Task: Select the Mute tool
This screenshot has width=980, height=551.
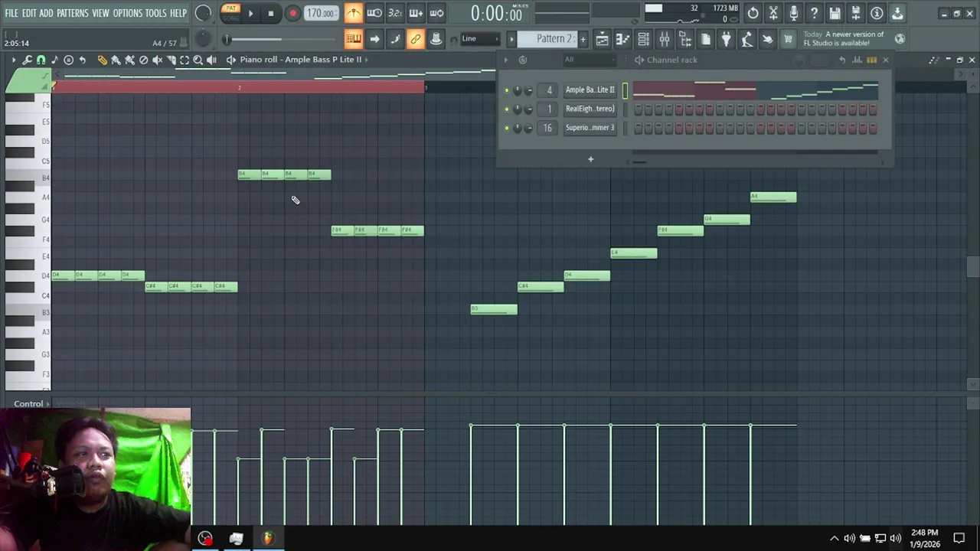Action: 157,60
